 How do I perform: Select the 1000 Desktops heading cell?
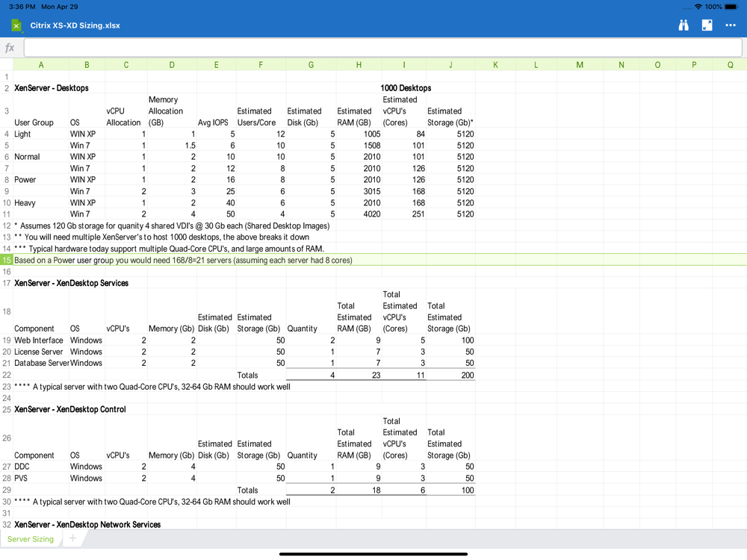(x=406, y=88)
